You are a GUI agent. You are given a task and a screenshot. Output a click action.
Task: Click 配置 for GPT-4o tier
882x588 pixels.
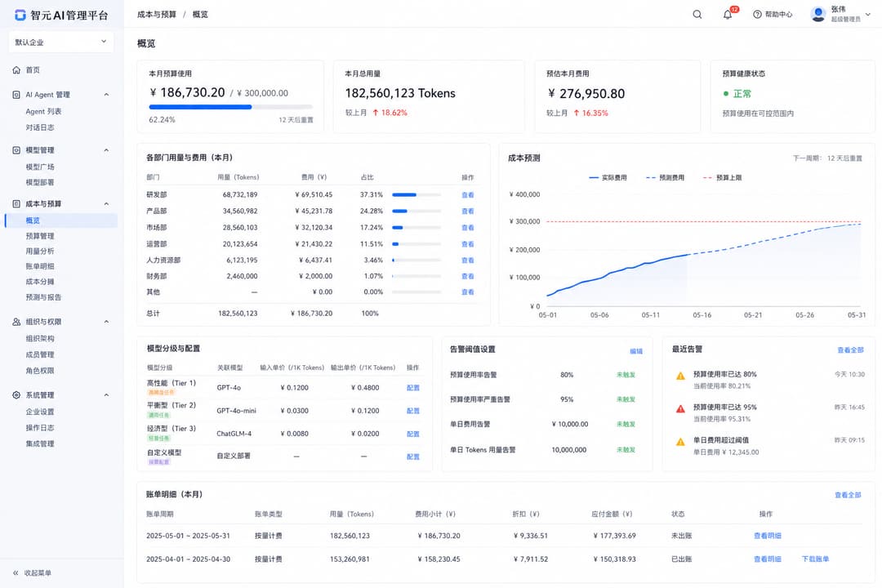coord(413,388)
